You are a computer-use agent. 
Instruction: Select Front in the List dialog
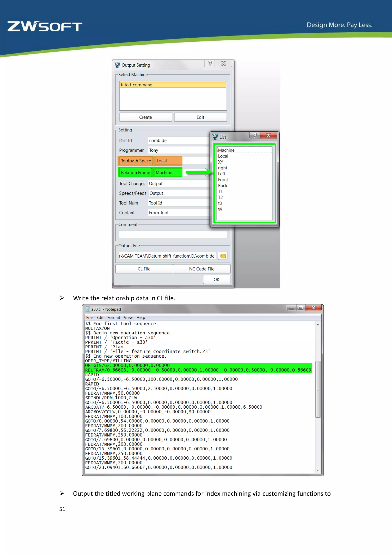point(244,180)
